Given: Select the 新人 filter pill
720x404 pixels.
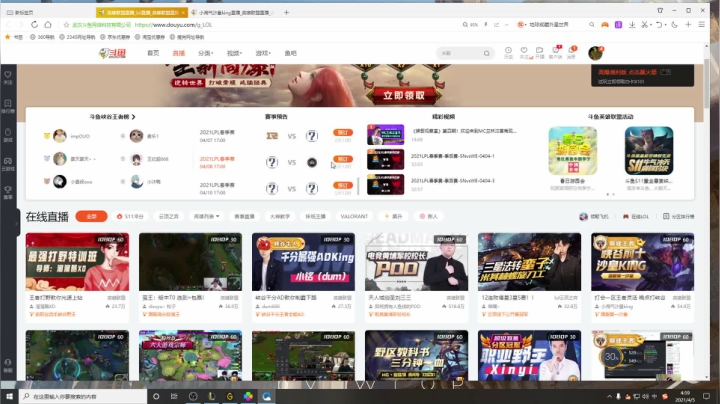Looking at the screenshot, I should (x=428, y=216).
